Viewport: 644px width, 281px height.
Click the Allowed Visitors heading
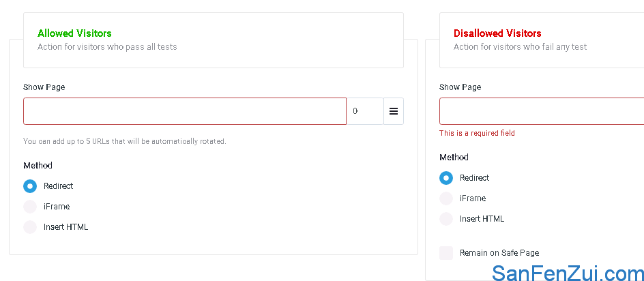pyautogui.click(x=74, y=33)
